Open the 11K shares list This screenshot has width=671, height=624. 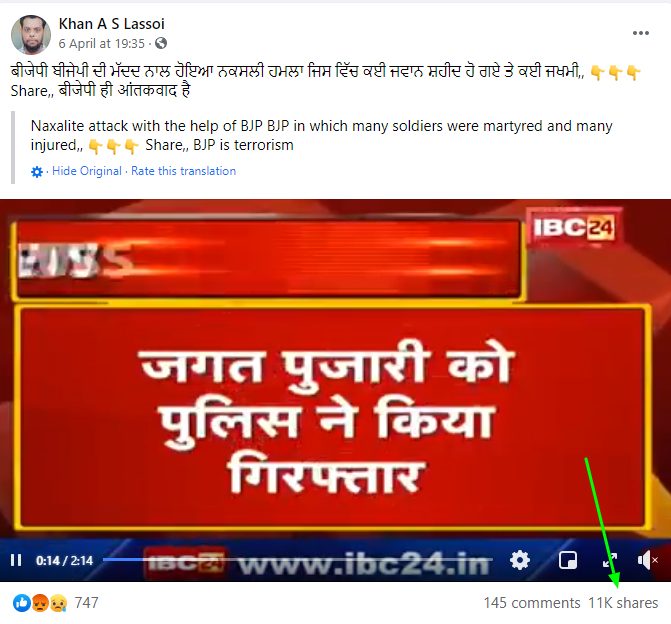click(x=623, y=603)
